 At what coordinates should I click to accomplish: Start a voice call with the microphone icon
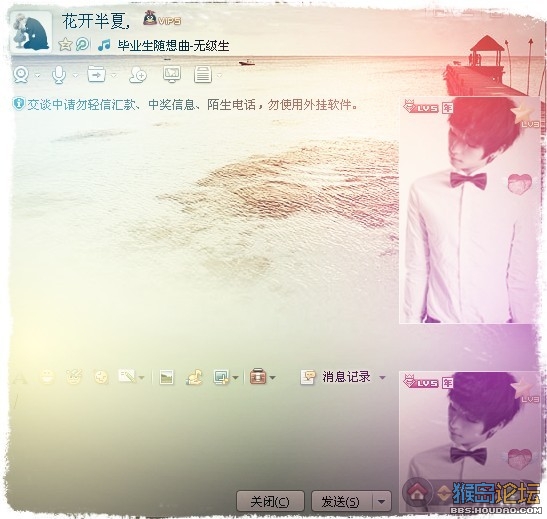click(59, 75)
